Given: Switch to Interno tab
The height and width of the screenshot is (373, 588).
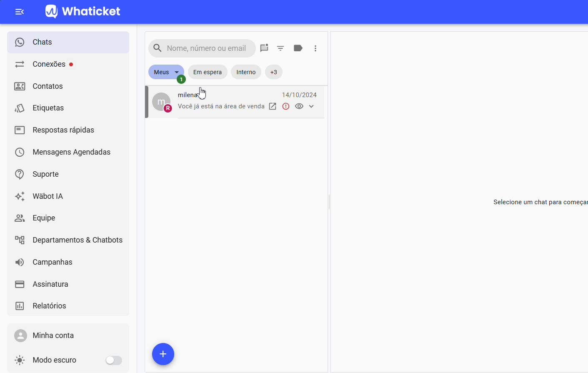Looking at the screenshot, I should pyautogui.click(x=246, y=72).
